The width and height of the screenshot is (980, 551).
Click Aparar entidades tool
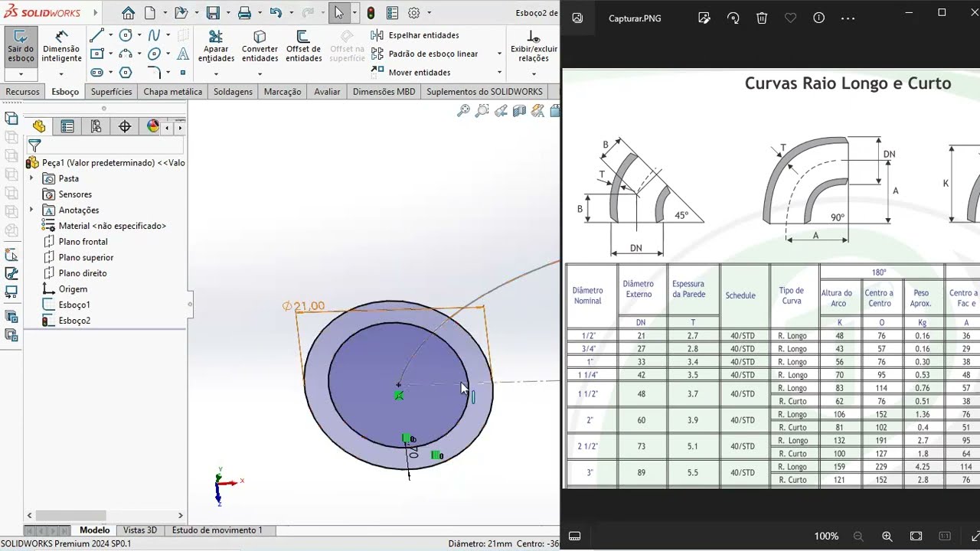[216, 47]
